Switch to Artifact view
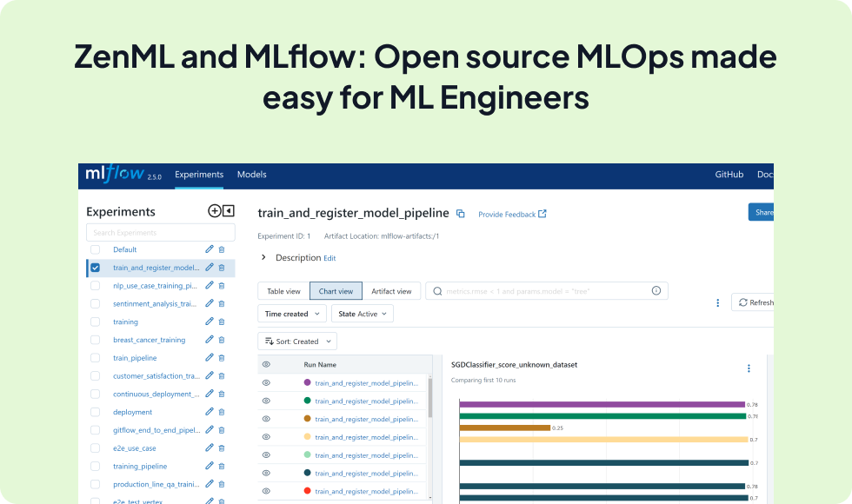852x504 pixels. (392, 291)
